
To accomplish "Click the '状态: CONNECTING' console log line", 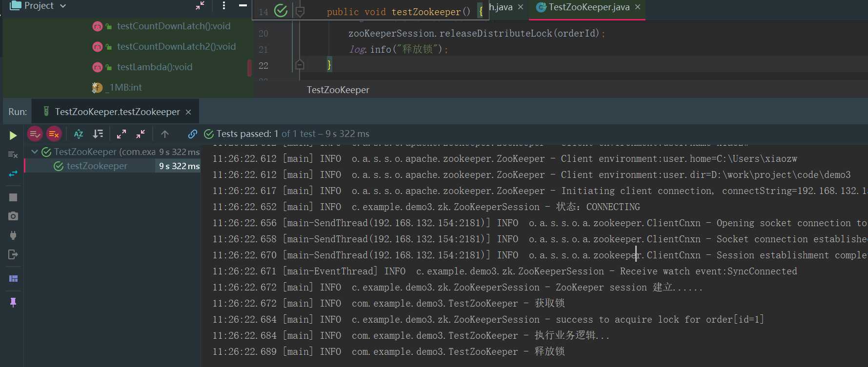I will pos(426,207).
